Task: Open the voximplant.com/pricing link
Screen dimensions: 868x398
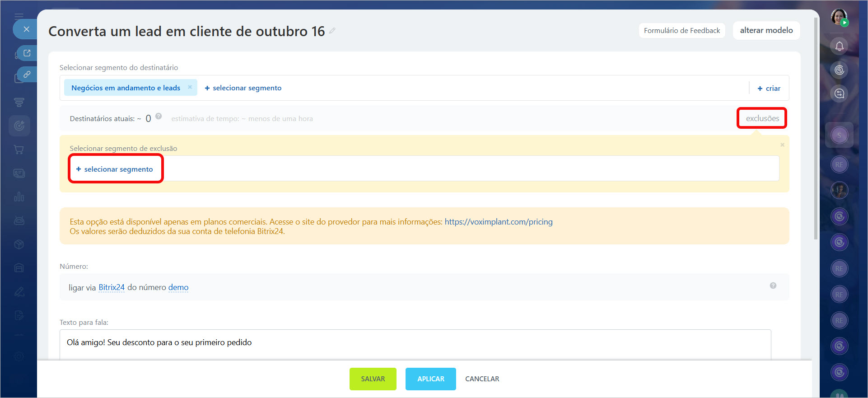Action: 498,222
